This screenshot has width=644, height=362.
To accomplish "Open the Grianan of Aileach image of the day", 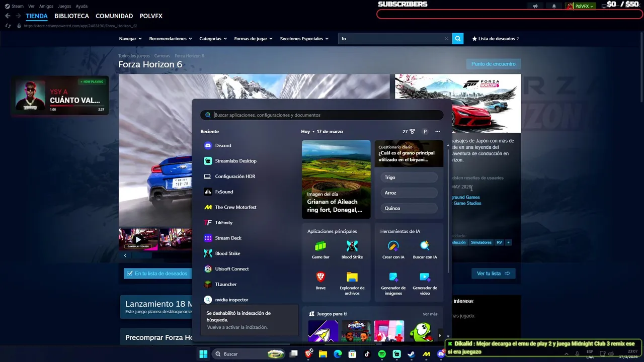I will [336, 179].
